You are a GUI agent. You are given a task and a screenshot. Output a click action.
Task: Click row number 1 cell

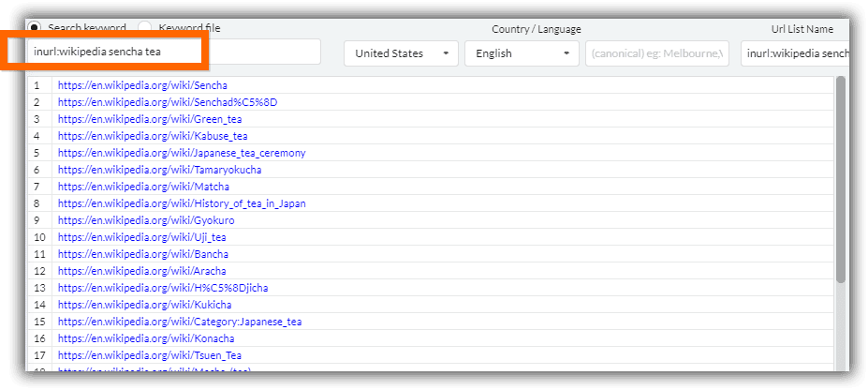[x=40, y=85]
